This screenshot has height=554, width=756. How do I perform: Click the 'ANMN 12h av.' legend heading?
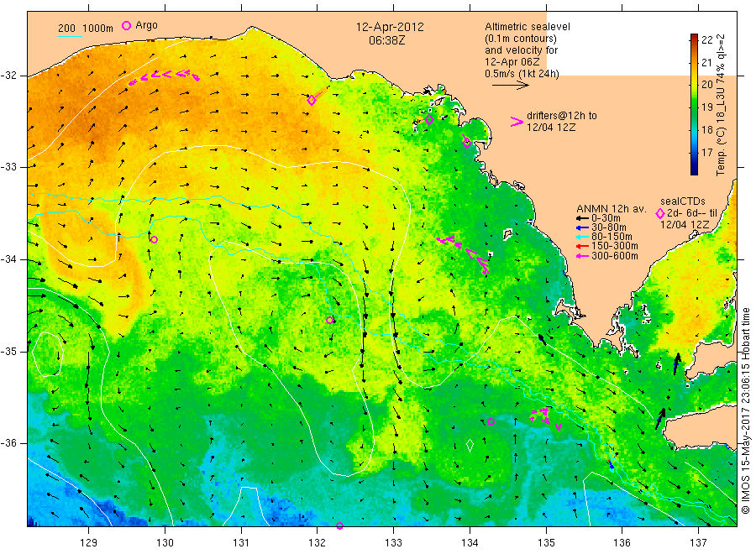[612, 209]
